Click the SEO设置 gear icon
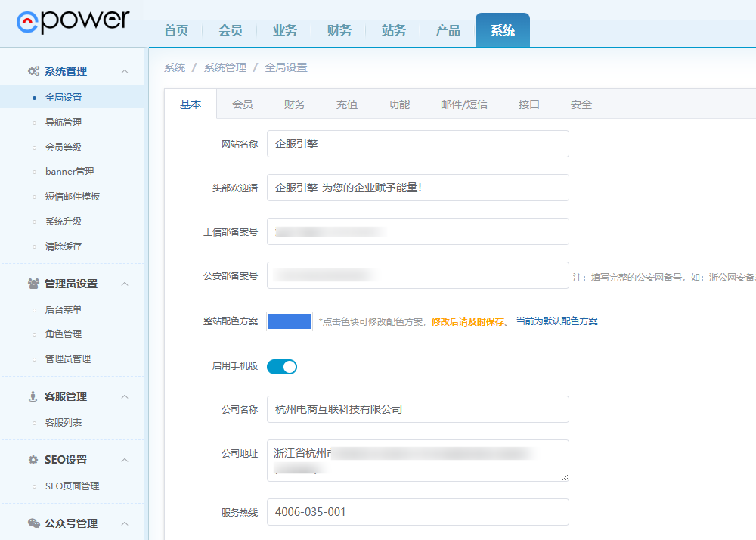Screen dimensions: 756x540 pos(33,460)
